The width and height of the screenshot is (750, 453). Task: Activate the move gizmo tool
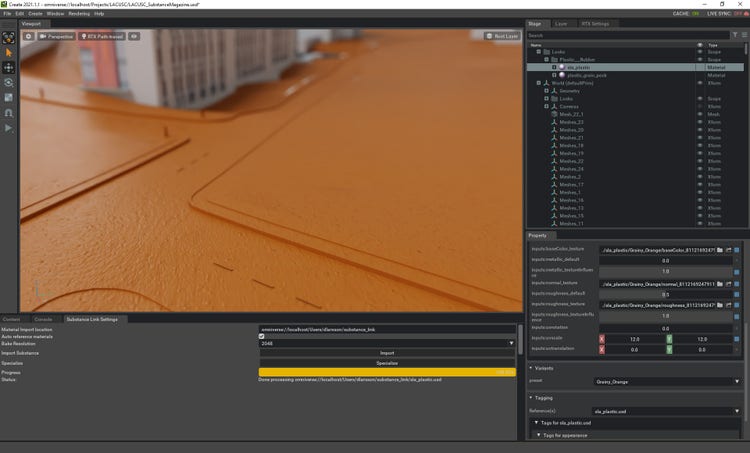click(9, 67)
